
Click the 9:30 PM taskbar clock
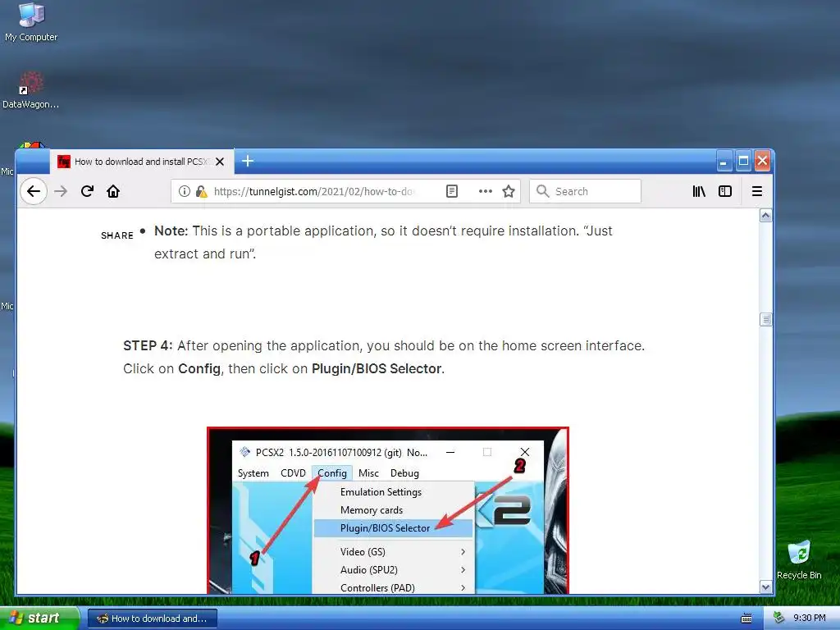(810, 618)
